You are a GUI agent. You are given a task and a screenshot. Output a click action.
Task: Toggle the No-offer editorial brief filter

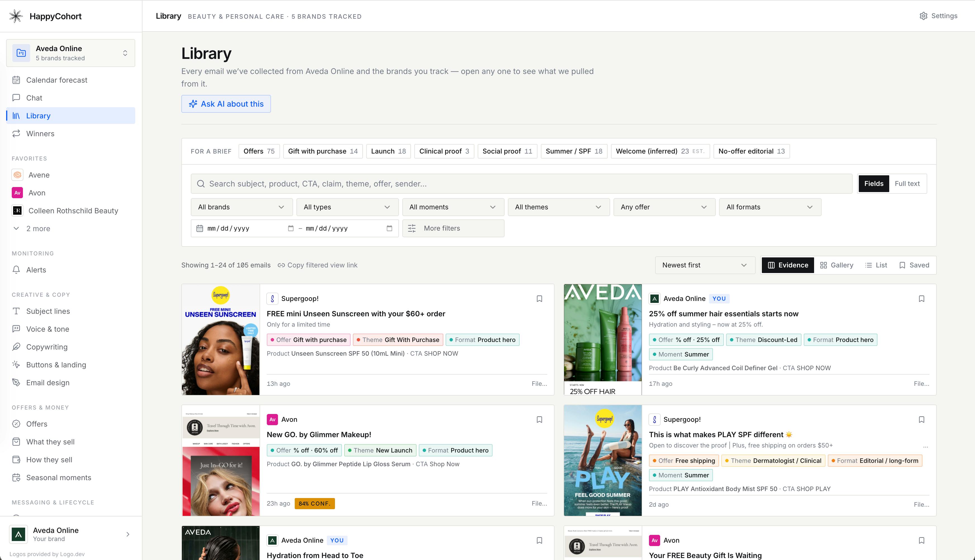point(751,151)
